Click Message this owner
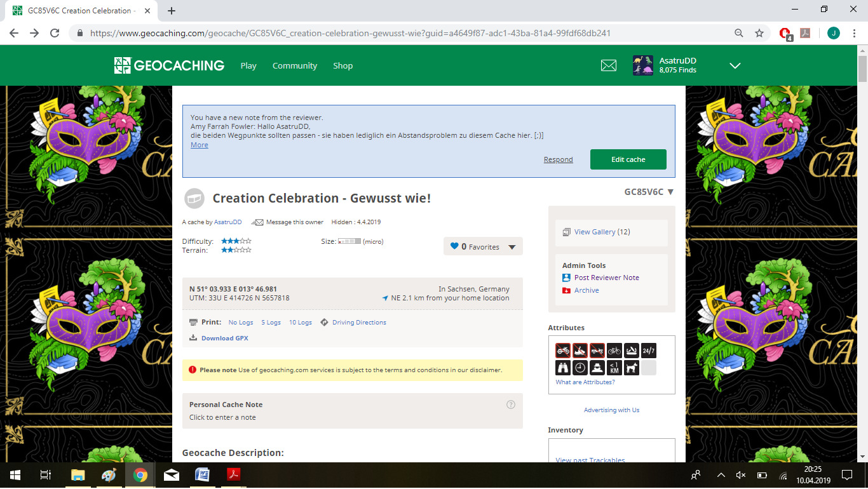The width and height of the screenshot is (868, 489). click(295, 222)
